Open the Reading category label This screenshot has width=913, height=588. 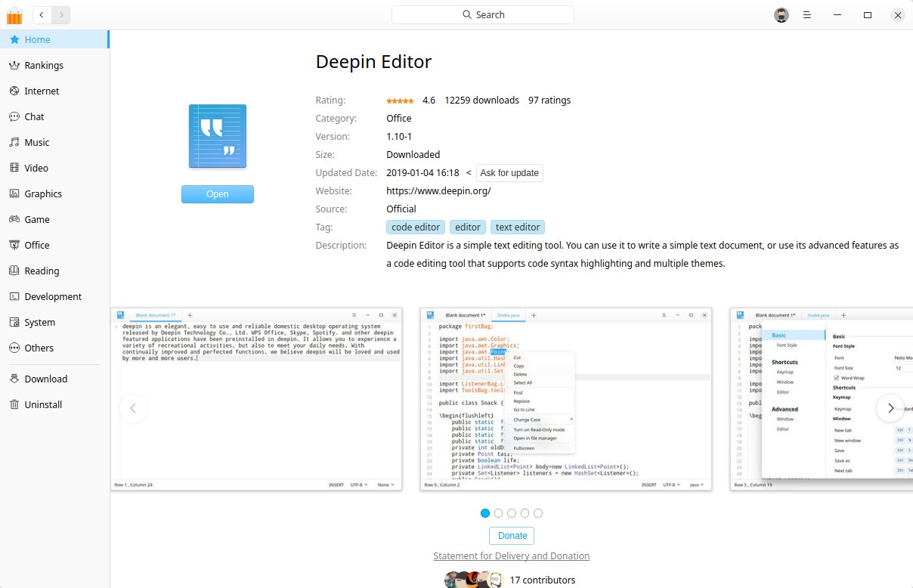pyautogui.click(x=42, y=271)
